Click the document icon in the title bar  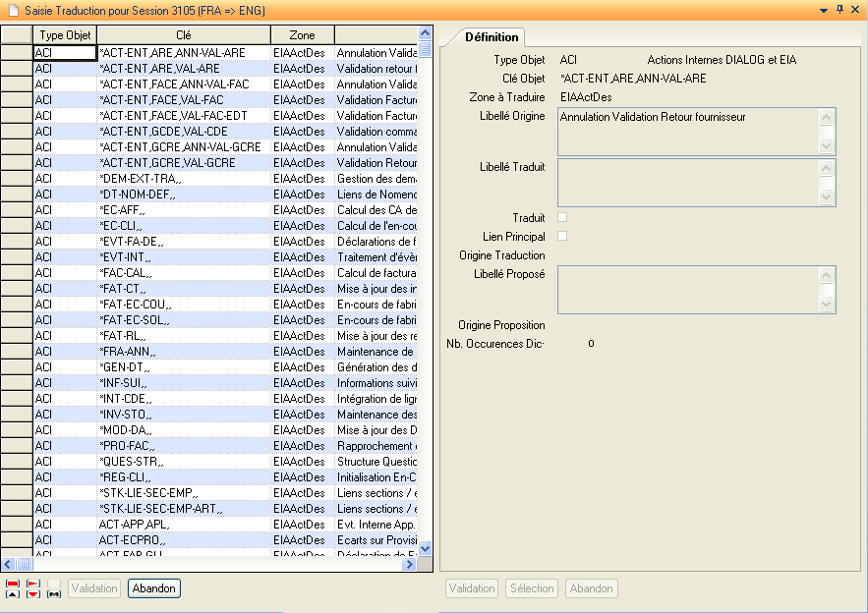click(11, 9)
